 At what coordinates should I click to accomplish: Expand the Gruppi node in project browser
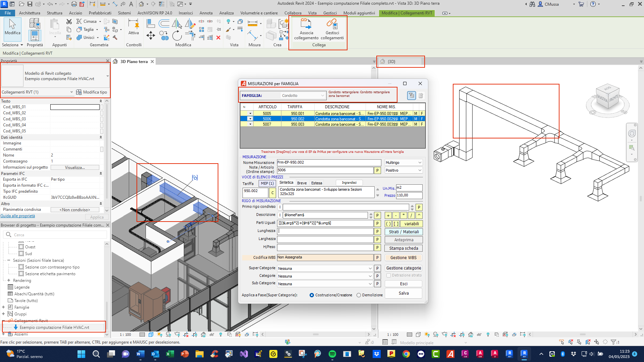tap(3, 314)
